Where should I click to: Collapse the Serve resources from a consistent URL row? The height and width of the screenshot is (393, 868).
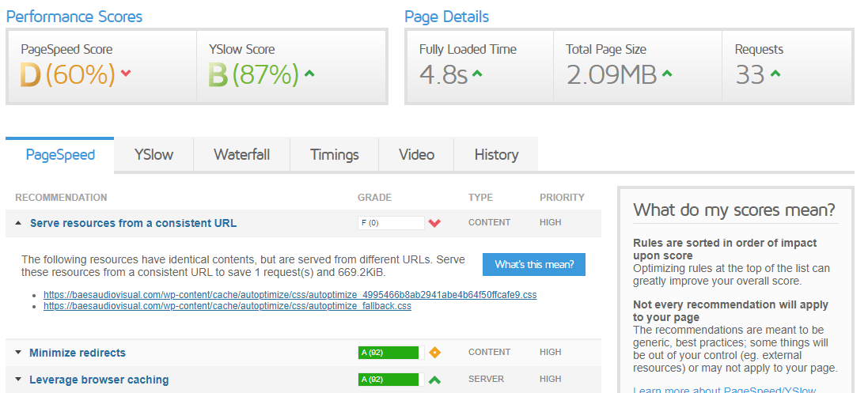[19, 223]
